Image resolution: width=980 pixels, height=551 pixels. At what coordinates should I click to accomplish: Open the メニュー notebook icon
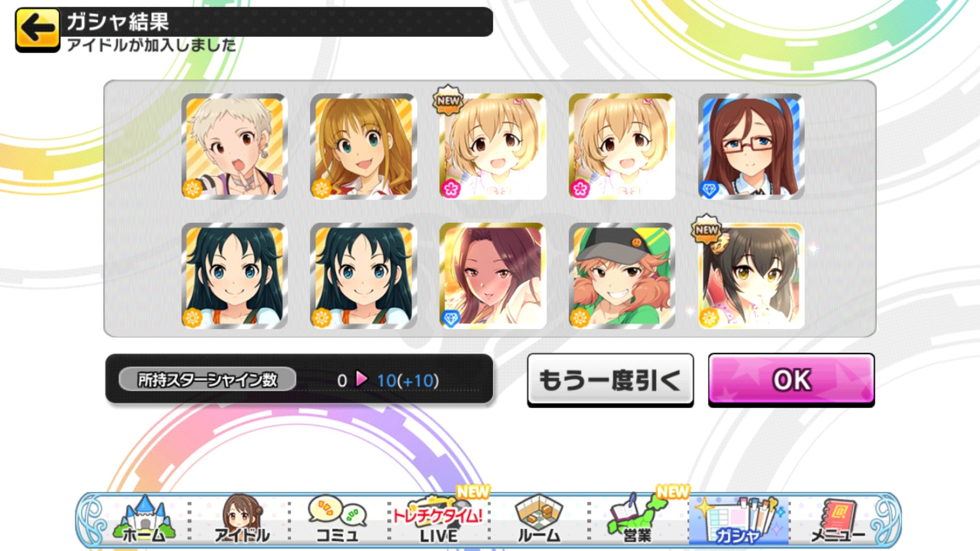837,520
